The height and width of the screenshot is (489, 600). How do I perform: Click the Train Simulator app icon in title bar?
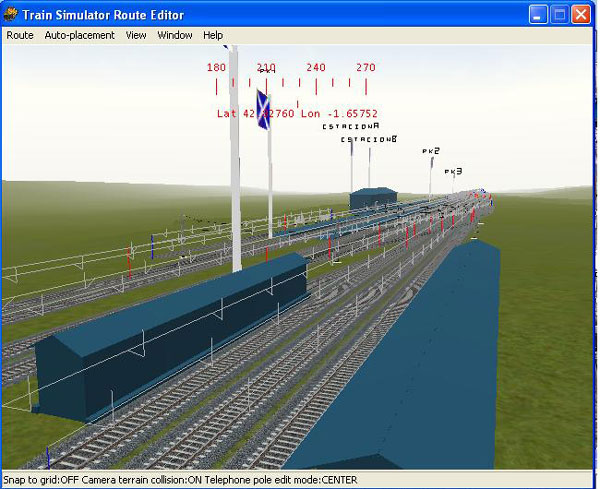[10, 15]
